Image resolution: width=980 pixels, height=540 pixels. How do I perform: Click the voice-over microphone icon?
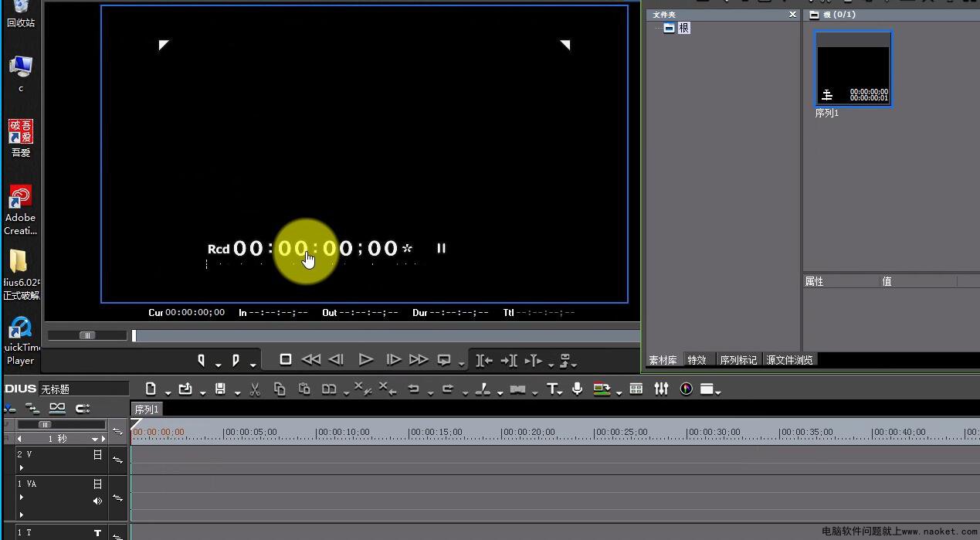coord(577,389)
